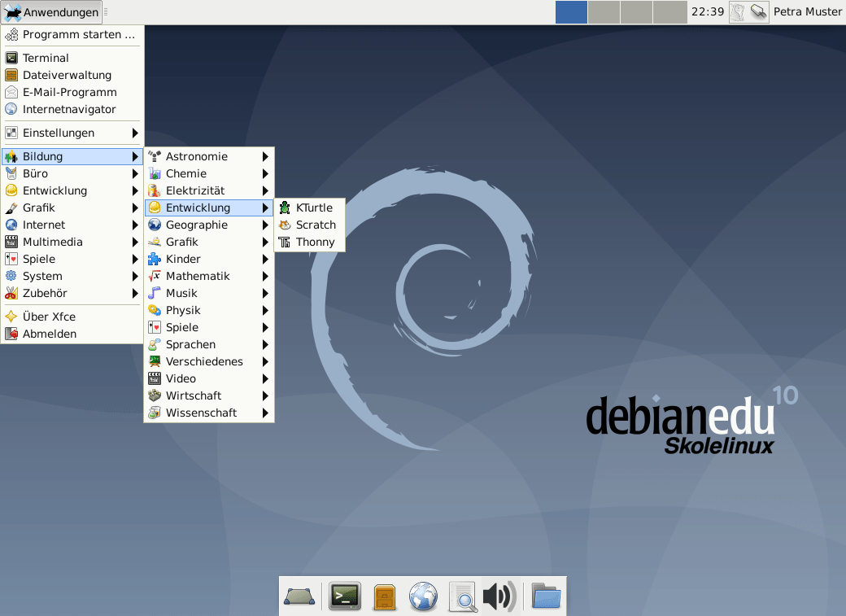Click the Abmelden logout icon

click(x=11, y=334)
